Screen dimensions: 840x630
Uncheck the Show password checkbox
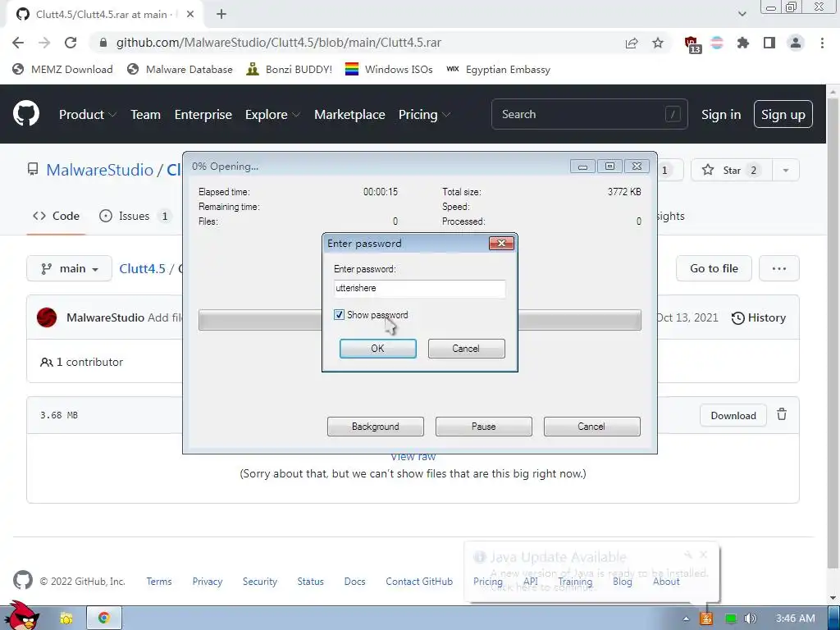pos(339,314)
